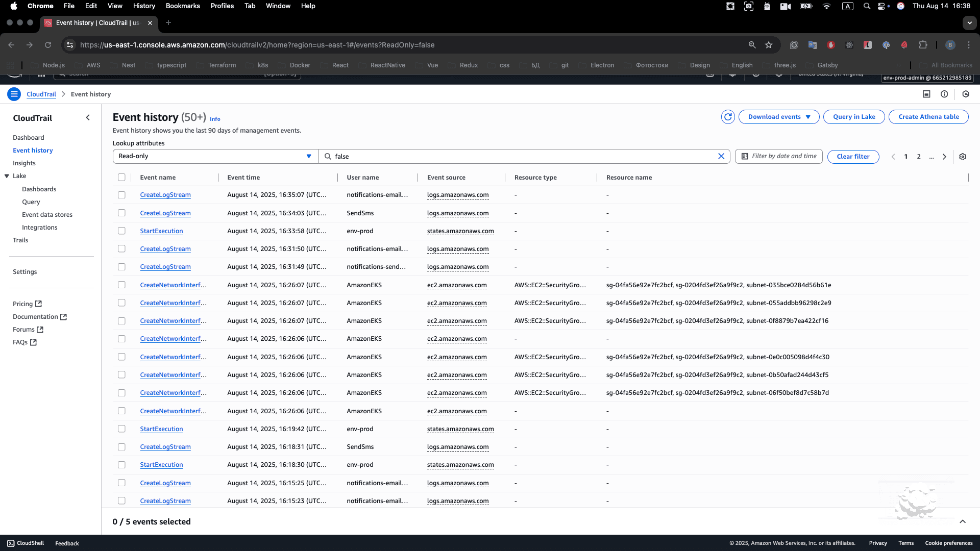Clear the search with the X icon
980x551 pixels.
click(x=721, y=156)
